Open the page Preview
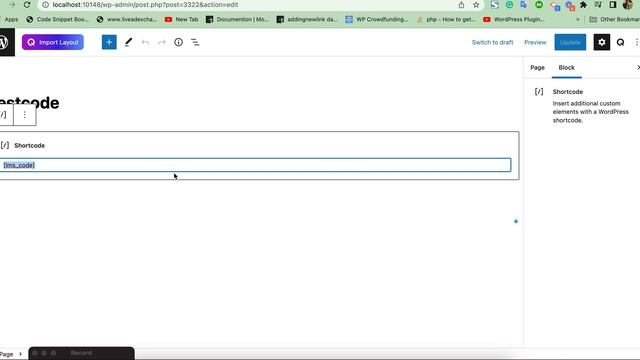 pyautogui.click(x=535, y=42)
